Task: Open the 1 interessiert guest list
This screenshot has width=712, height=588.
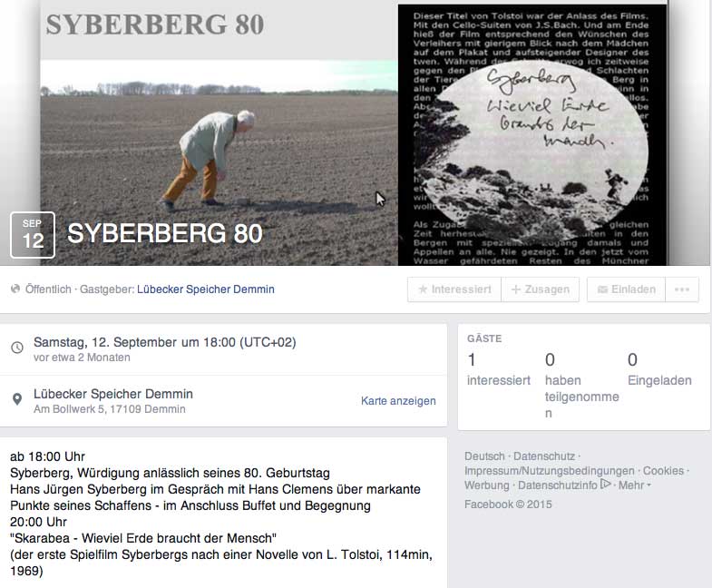Action: coord(498,370)
